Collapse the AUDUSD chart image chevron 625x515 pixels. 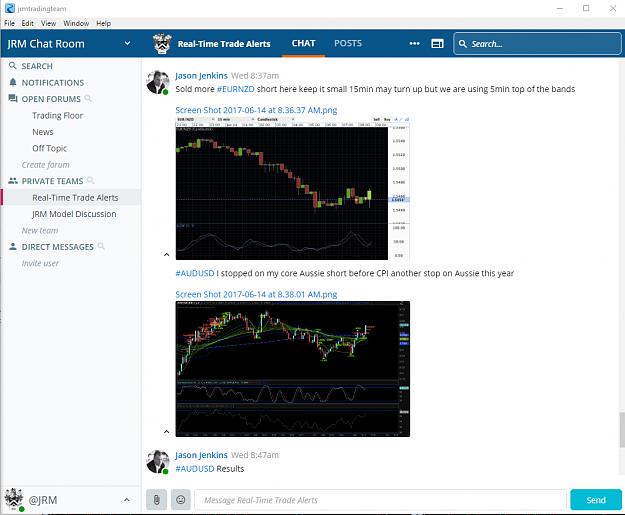tap(167, 431)
